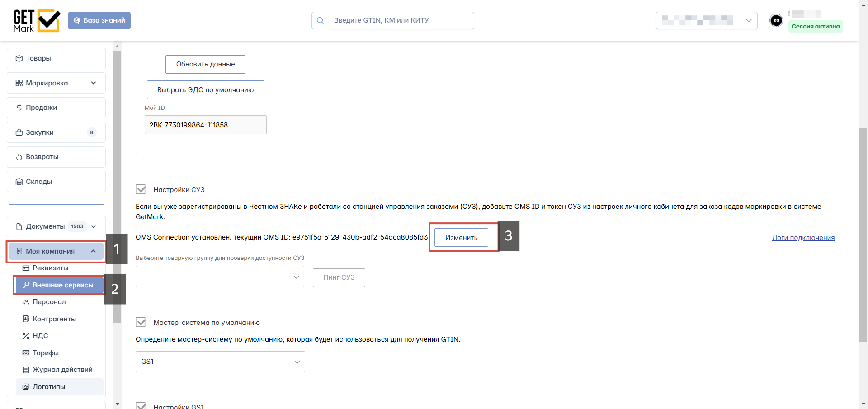This screenshot has height=409, width=868.
Task: Toggle the Настройки СУЗ checkbox
Action: (x=141, y=189)
